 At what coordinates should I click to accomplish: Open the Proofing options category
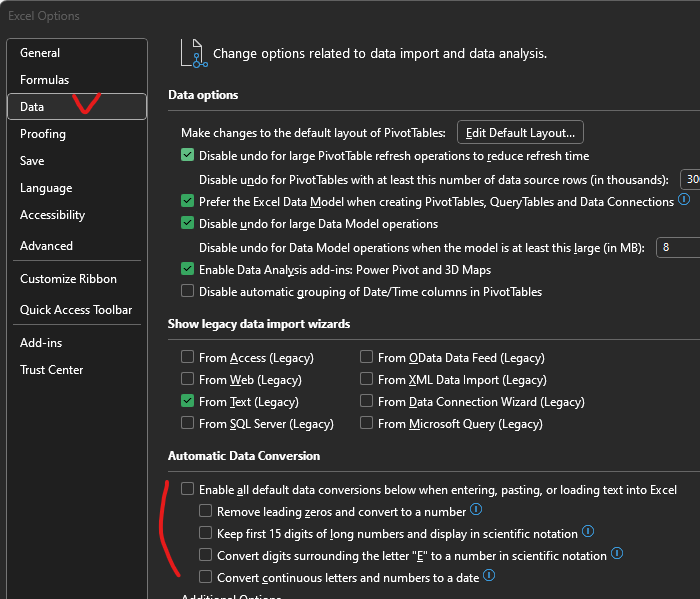point(77,134)
